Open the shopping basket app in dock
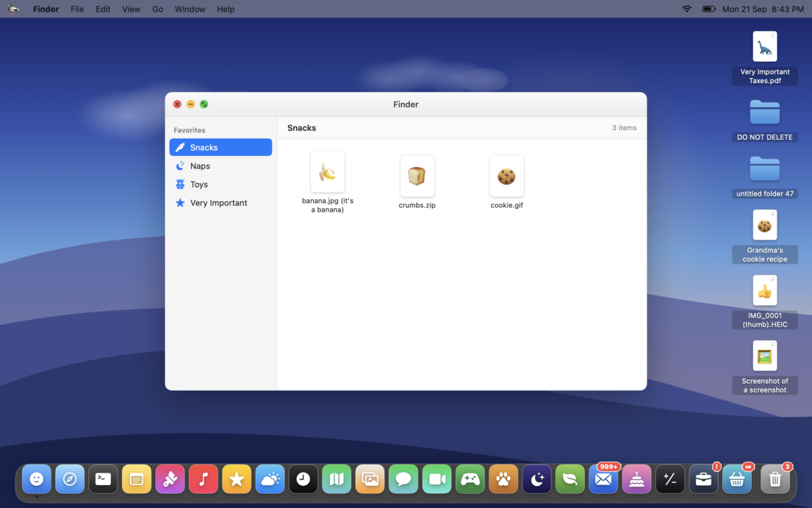Viewport: 812px width, 508px height. point(737,479)
